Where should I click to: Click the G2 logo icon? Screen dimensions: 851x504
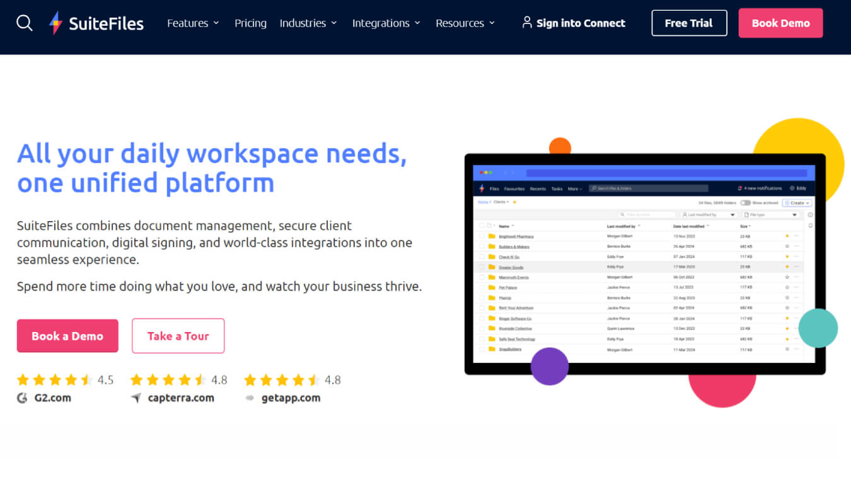tap(22, 398)
